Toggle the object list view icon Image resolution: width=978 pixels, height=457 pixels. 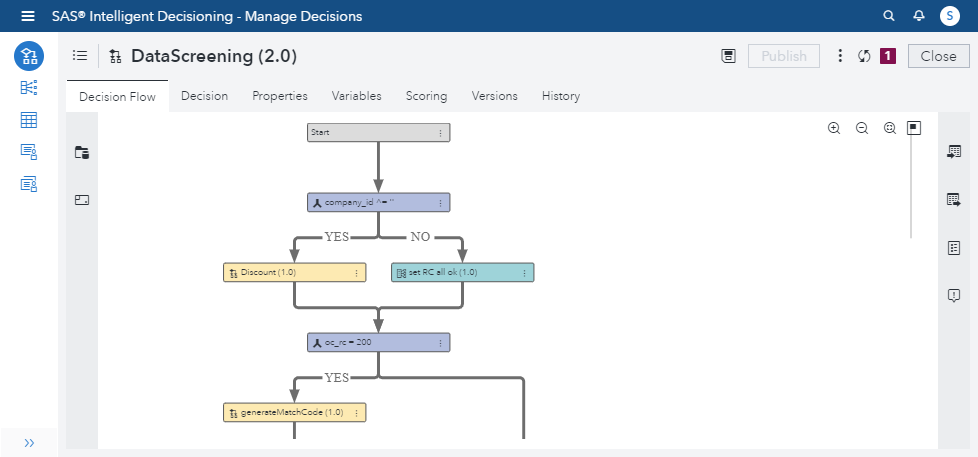coord(80,55)
